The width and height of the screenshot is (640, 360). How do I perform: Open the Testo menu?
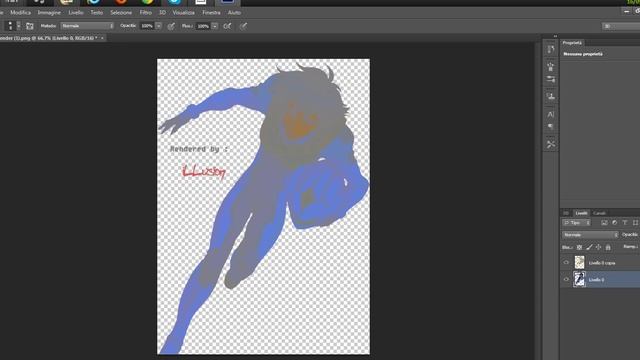pos(97,13)
